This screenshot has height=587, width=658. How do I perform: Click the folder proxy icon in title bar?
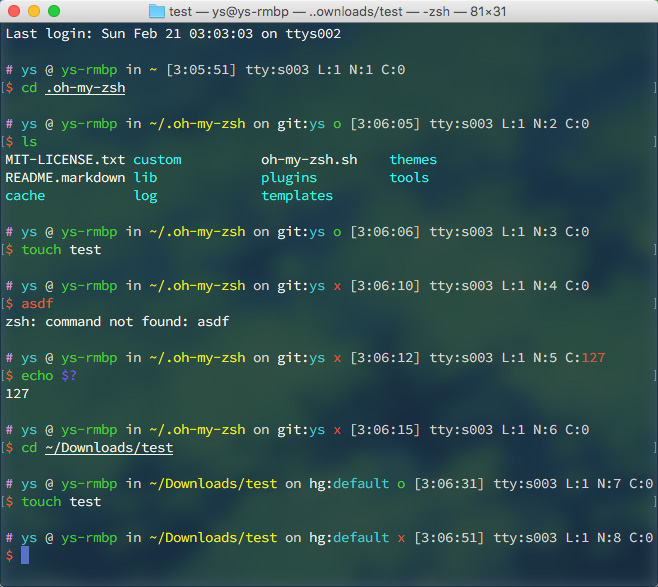point(156,11)
